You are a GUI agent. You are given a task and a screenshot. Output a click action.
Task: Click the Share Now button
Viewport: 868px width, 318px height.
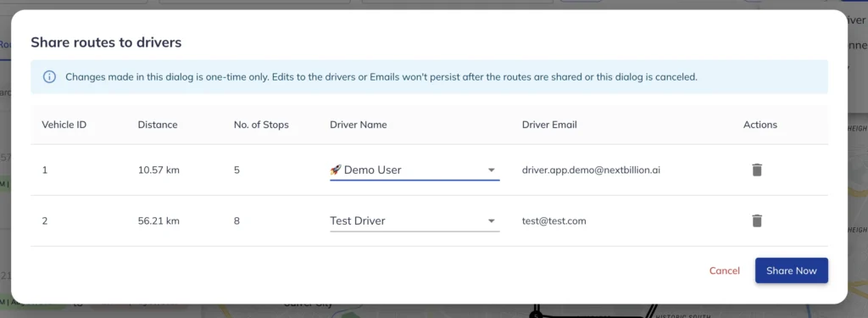pos(792,271)
